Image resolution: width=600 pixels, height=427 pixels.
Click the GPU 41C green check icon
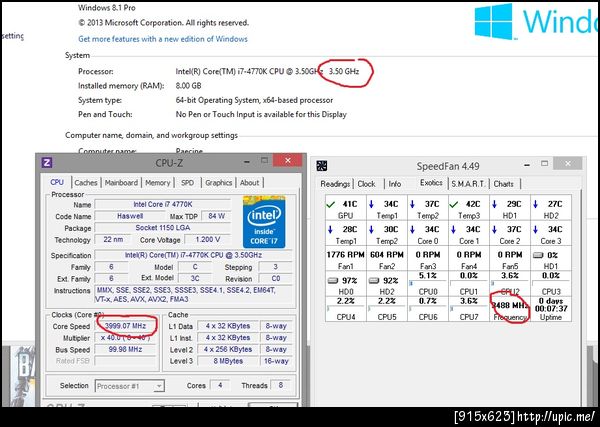coord(330,204)
